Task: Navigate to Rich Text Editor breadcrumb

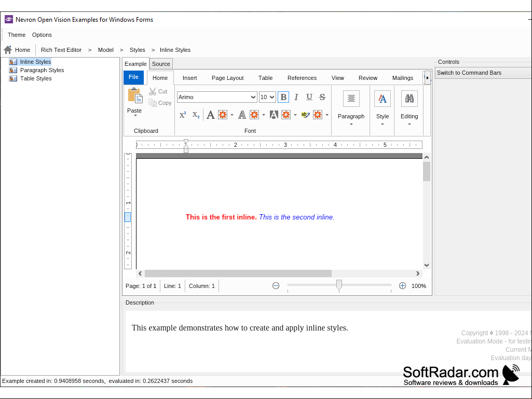Action: (61, 50)
